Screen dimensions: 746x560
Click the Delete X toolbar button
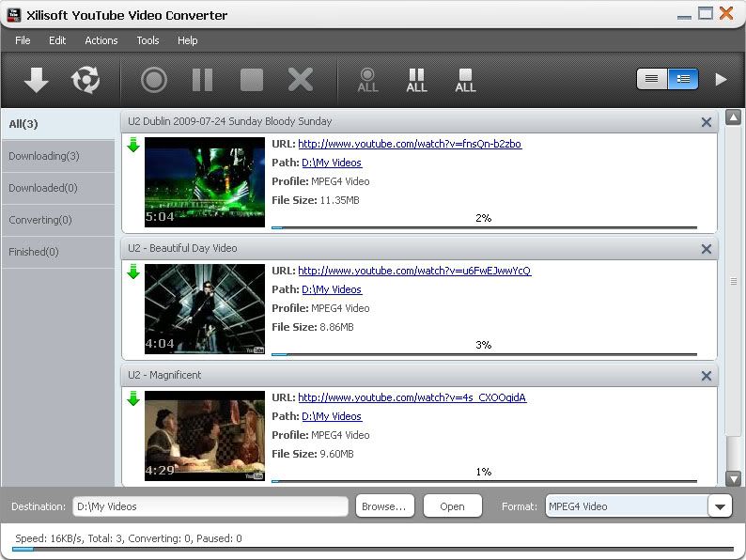click(301, 80)
